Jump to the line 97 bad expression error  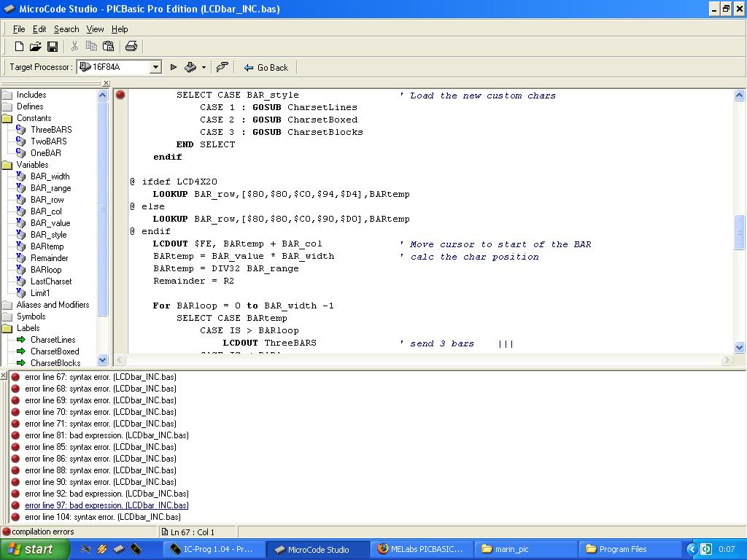(107, 505)
